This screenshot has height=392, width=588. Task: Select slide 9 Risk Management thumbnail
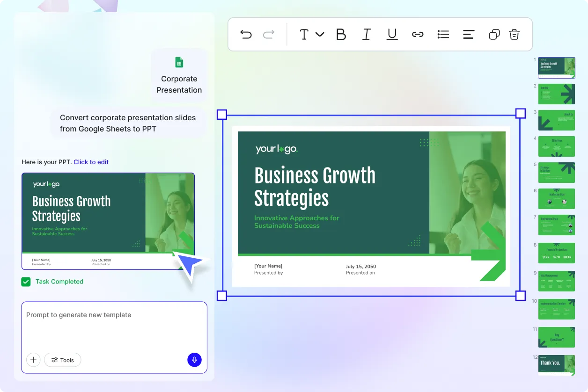click(x=557, y=281)
